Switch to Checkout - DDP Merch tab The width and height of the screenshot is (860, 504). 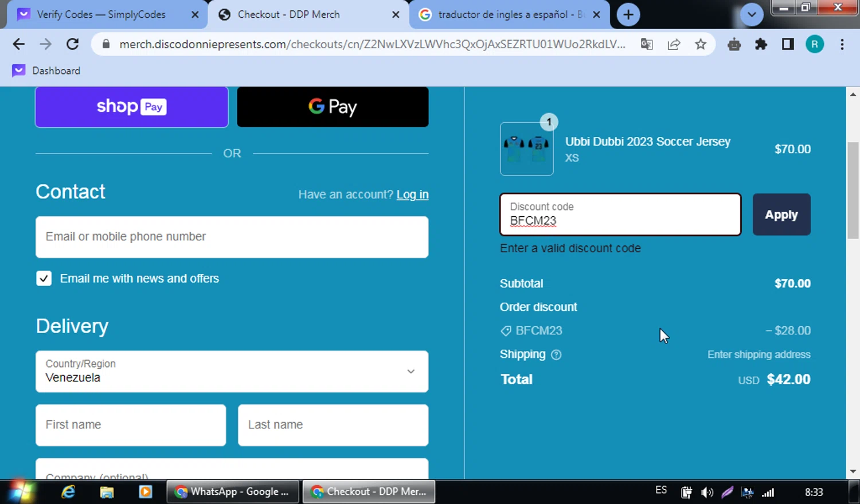[x=308, y=15]
